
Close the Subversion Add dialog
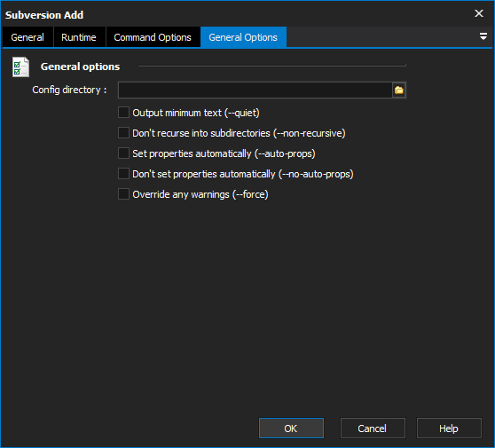(479, 13)
